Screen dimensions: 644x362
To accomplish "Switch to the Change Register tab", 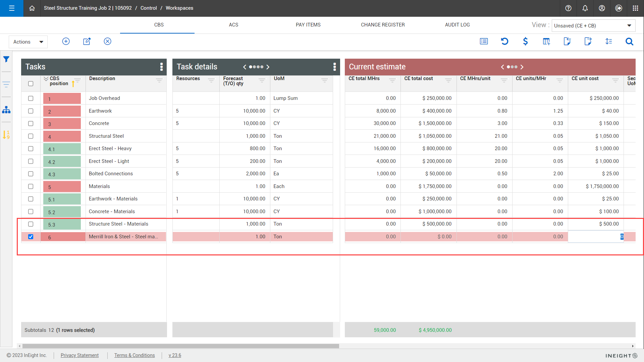I will (383, 25).
